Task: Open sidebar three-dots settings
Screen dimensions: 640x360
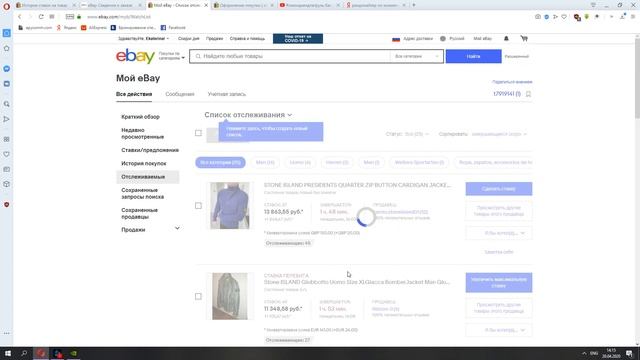Action: pos(7,333)
